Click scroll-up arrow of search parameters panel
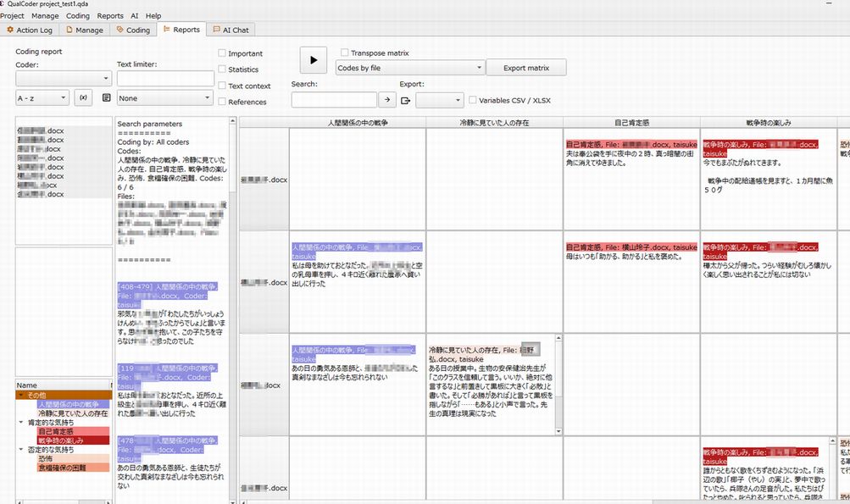Screen dimensions: 850x504 coord(232,121)
